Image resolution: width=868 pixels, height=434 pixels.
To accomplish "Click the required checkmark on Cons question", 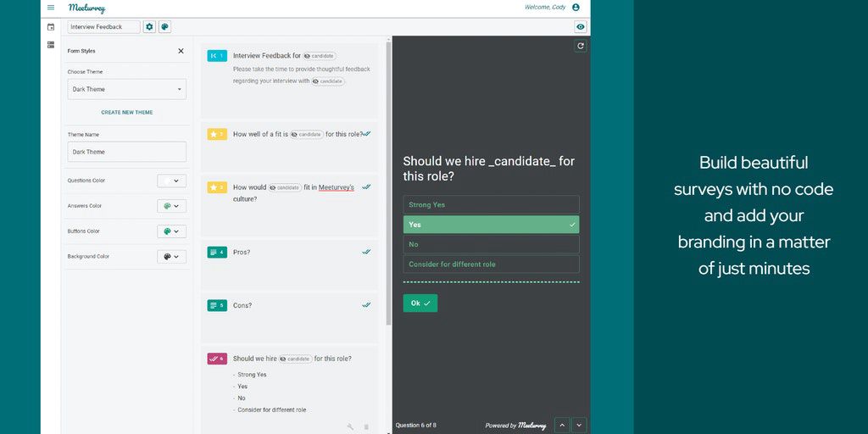I will (366, 304).
